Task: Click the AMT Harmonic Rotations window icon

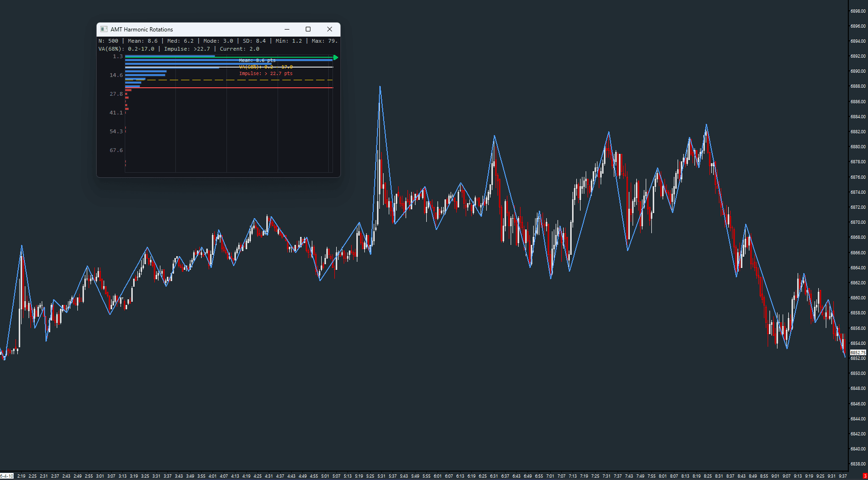Action: [104, 29]
